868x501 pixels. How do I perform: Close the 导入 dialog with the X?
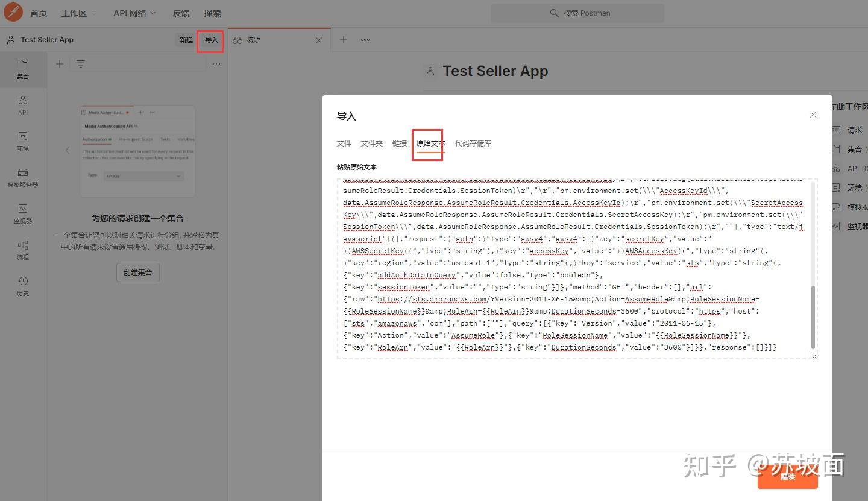click(x=813, y=115)
